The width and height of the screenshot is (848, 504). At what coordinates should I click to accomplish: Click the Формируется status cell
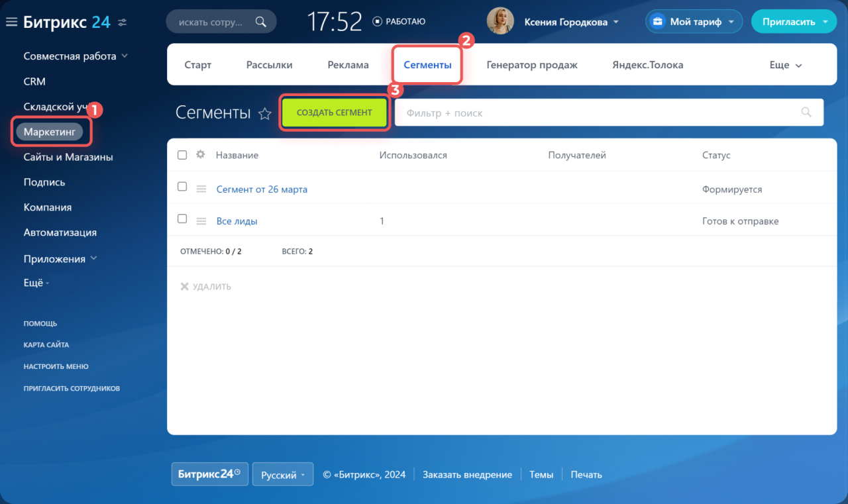point(732,189)
